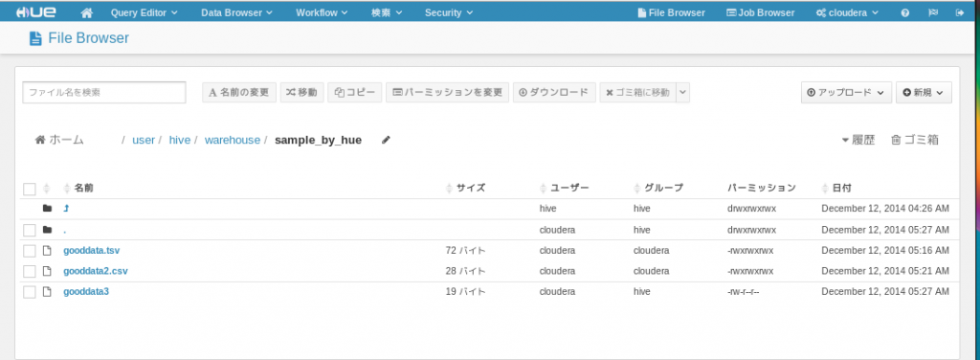Click the folder icon of parent directory row
The image size is (980, 360).
(47, 209)
